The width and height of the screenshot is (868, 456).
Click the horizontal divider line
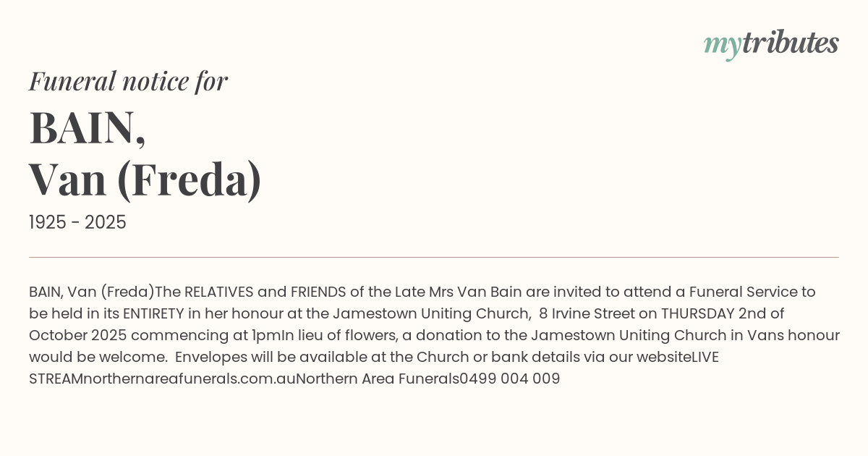(x=434, y=257)
